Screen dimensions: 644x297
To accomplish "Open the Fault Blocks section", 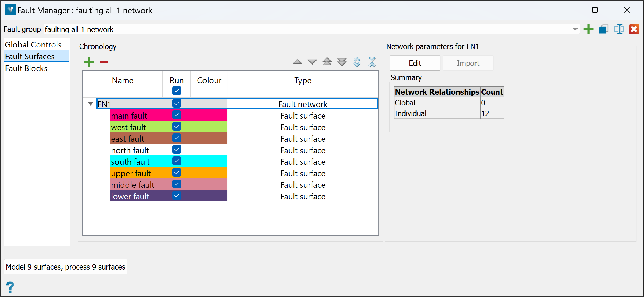I will (x=26, y=68).
